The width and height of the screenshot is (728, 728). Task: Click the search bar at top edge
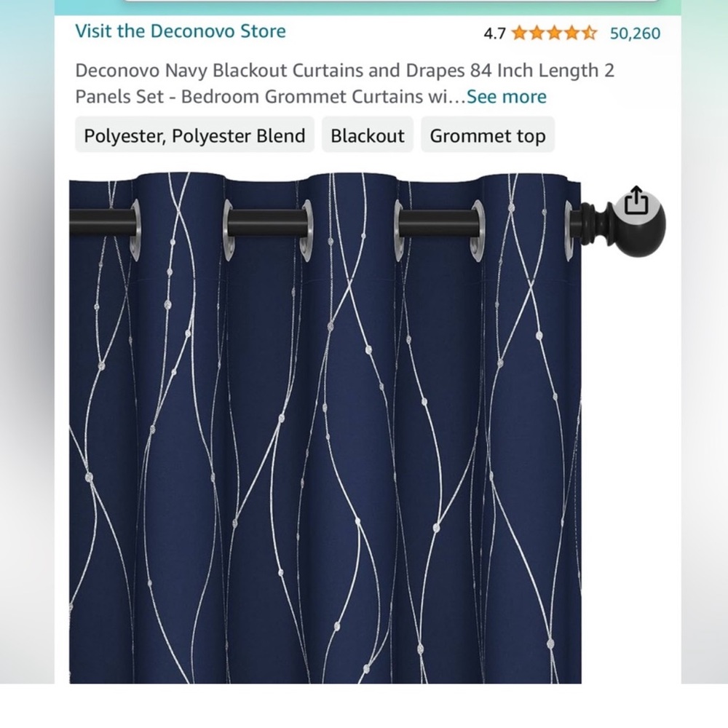click(390, 1)
